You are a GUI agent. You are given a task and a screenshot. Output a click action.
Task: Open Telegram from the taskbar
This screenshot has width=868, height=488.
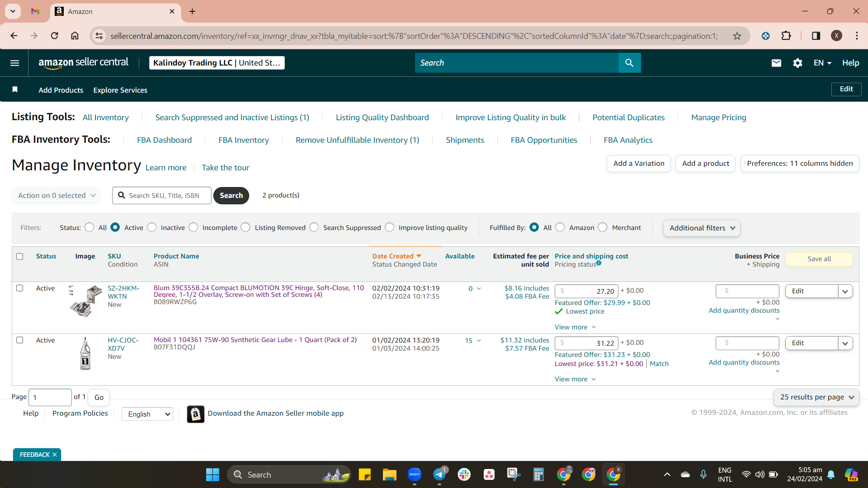[439, 474]
